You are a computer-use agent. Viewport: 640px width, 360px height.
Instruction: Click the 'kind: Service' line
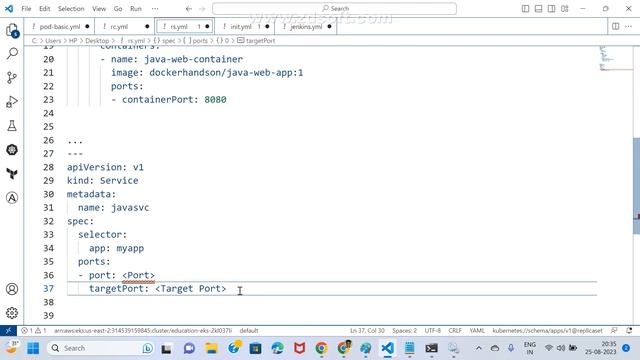point(103,181)
